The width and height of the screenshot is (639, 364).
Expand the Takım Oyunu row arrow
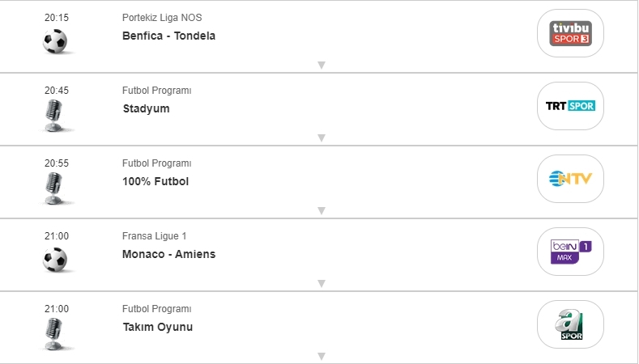[x=321, y=356]
